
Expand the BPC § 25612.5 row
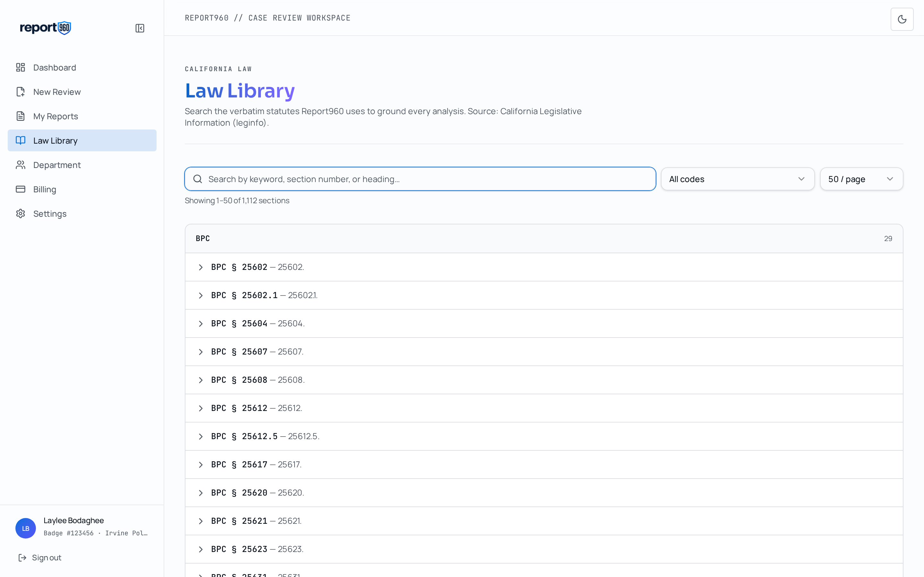pyautogui.click(x=544, y=436)
